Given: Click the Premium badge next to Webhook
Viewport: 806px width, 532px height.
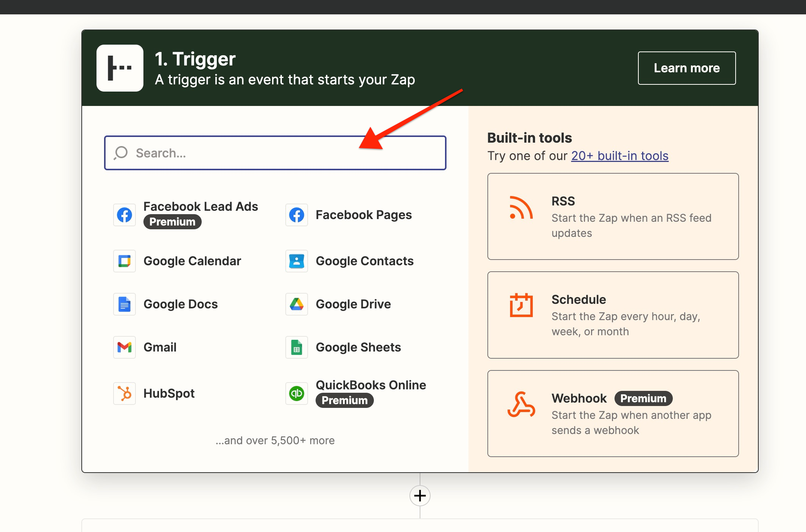Looking at the screenshot, I should [643, 398].
